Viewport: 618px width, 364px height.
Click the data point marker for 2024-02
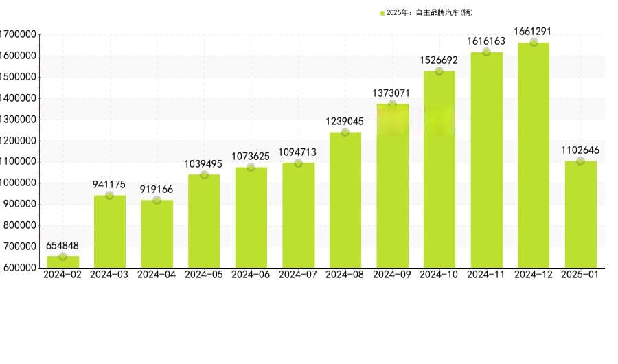(x=62, y=257)
